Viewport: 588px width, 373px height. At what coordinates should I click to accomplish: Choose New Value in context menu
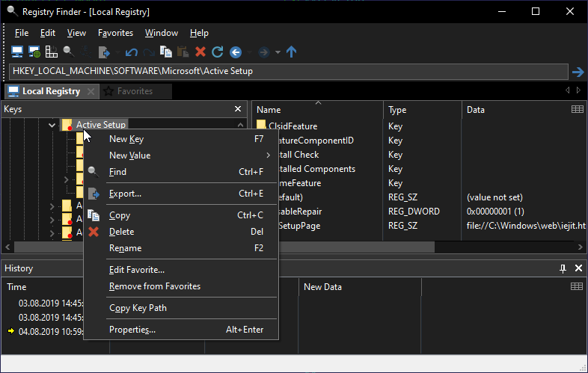click(x=181, y=155)
